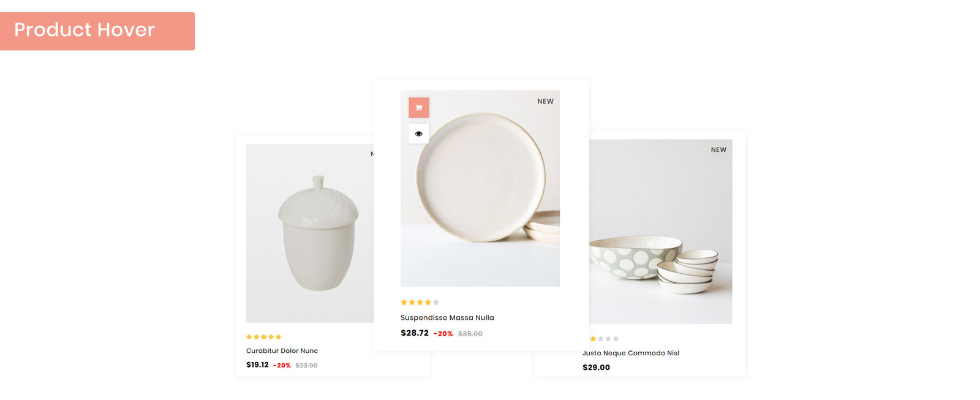The height and width of the screenshot is (400, 980).
Task: Select the Suspendisse Massa Nulla title
Action: (x=447, y=317)
